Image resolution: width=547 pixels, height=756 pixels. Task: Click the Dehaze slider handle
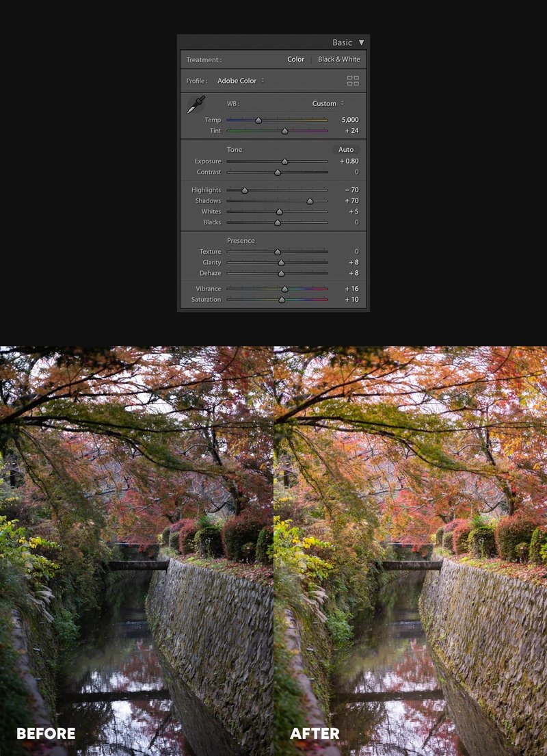(x=280, y=273)
